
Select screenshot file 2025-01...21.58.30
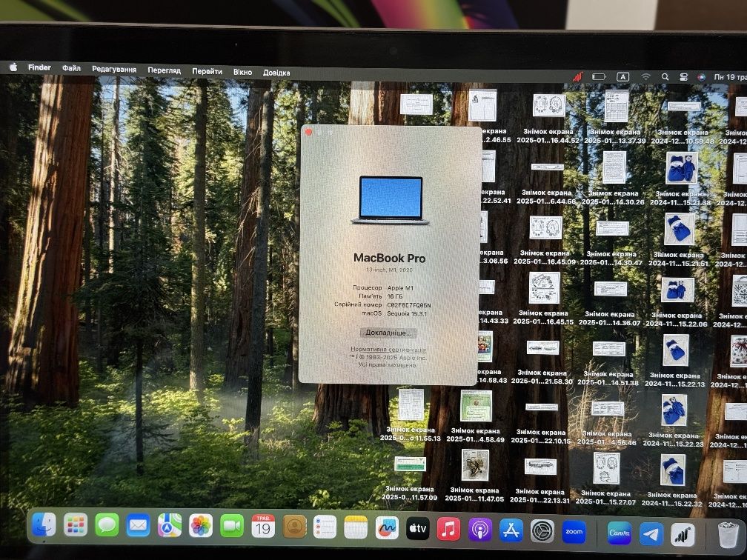(542, 361)
